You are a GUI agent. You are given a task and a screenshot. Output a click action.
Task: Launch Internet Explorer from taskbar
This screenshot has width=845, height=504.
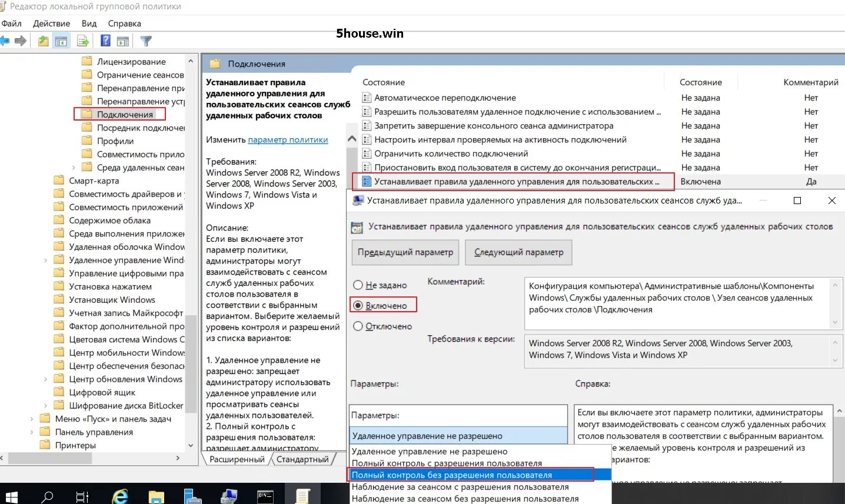click(x=120, y=496)
